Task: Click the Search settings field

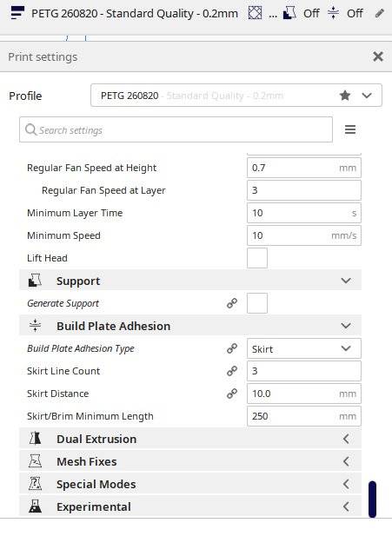Action: [176, 129]
